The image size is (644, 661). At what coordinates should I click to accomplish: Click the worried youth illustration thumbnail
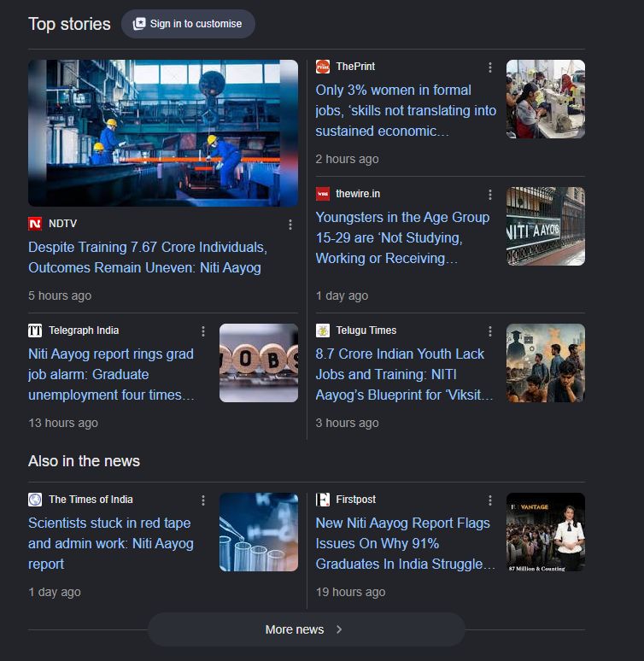tap(546, 363)
